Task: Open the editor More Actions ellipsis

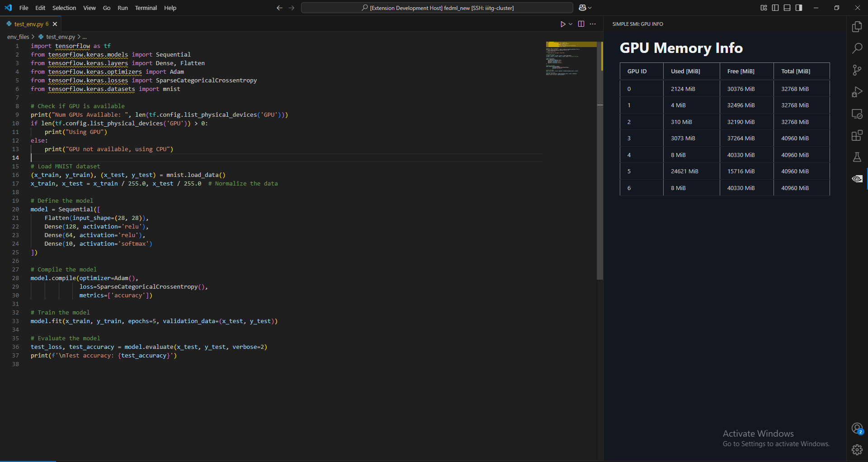Action: (x=593, y=24)
